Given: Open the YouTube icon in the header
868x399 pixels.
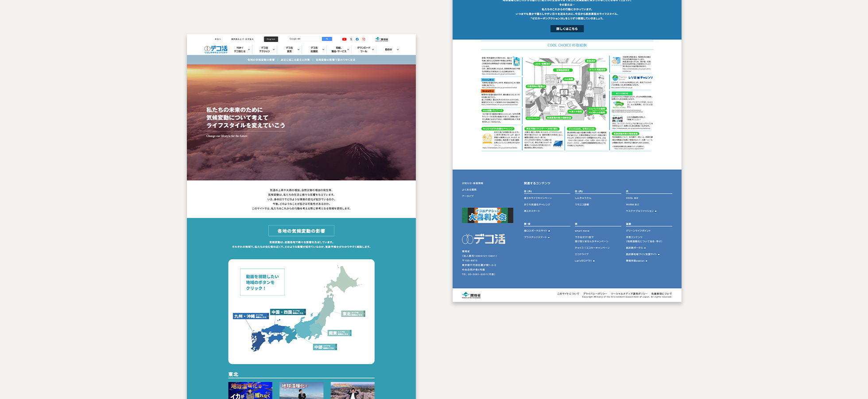Looking at the screenshot, I should [344, 39].
